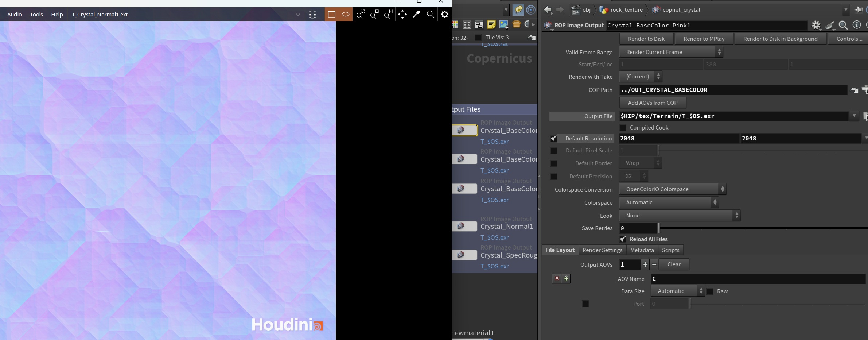
Task: Uncheck the Default Resolution checkbox
Action: pyautogui.click(x=553, y=139)
